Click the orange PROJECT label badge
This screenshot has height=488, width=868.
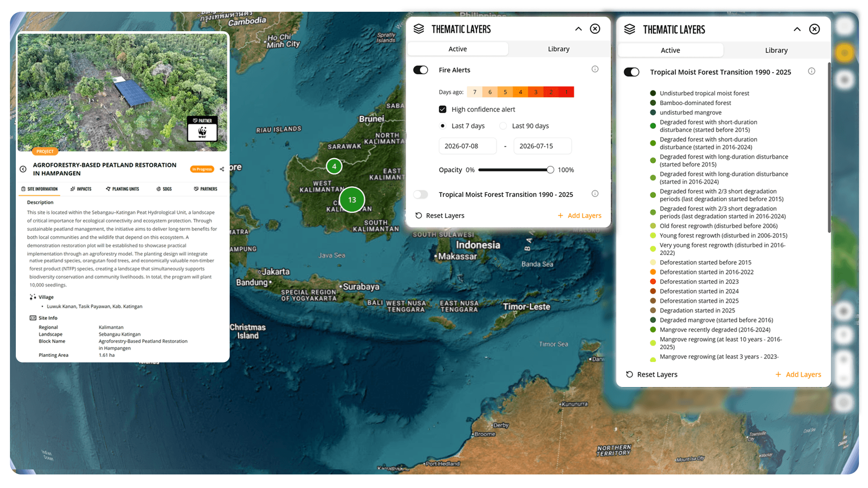(45, 151)
